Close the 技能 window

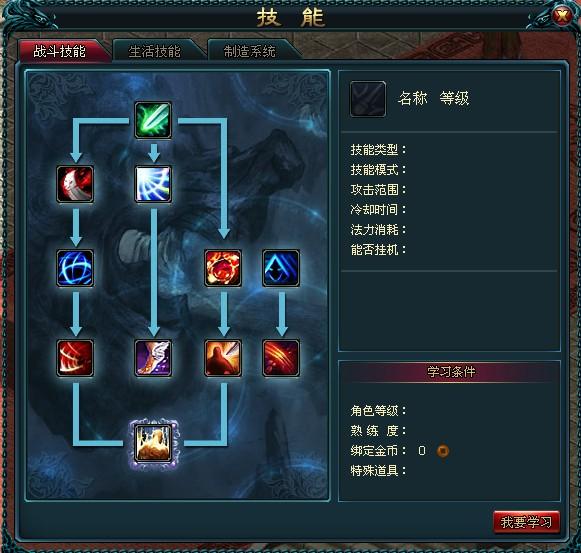point(562,16)
